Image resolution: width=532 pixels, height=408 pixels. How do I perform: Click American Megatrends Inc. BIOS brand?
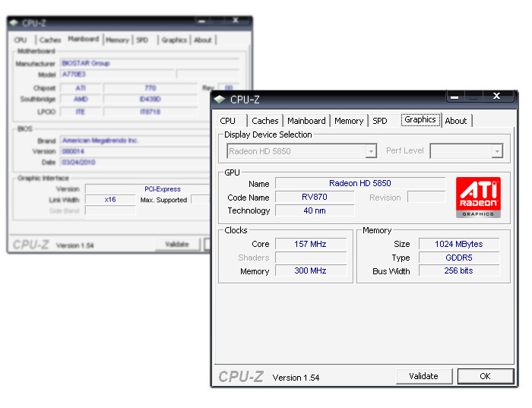pos(136,141)
